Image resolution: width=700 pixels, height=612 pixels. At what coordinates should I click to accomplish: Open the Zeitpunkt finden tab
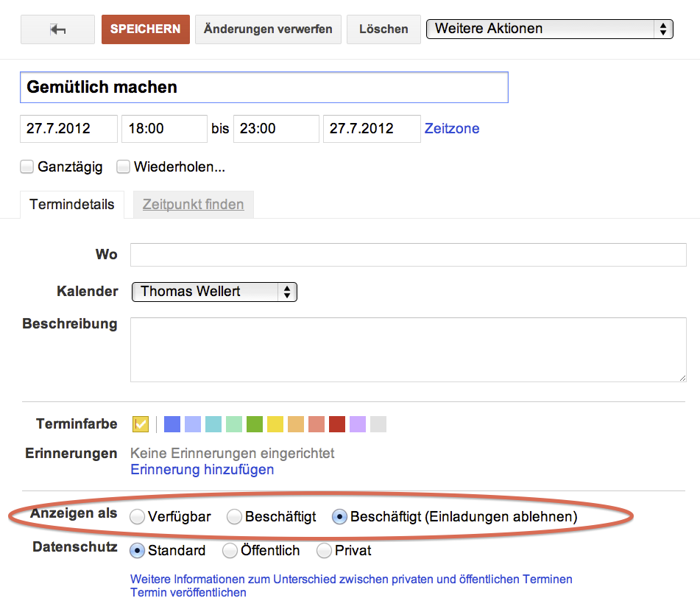(194, 205)
